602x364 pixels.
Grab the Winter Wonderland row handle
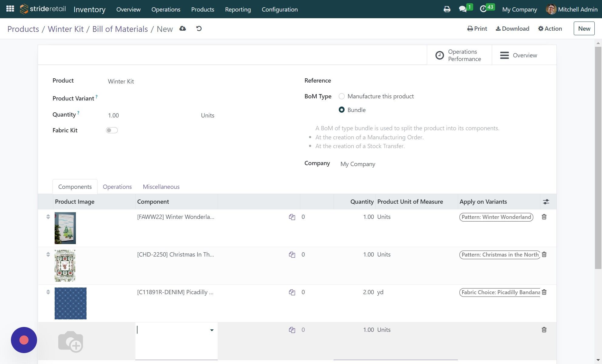pos(48,217)
